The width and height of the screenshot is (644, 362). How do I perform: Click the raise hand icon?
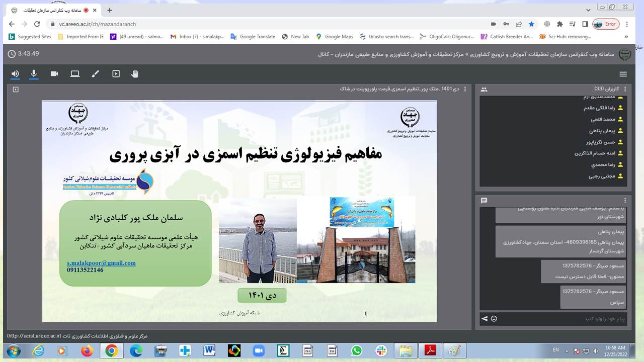135,74
